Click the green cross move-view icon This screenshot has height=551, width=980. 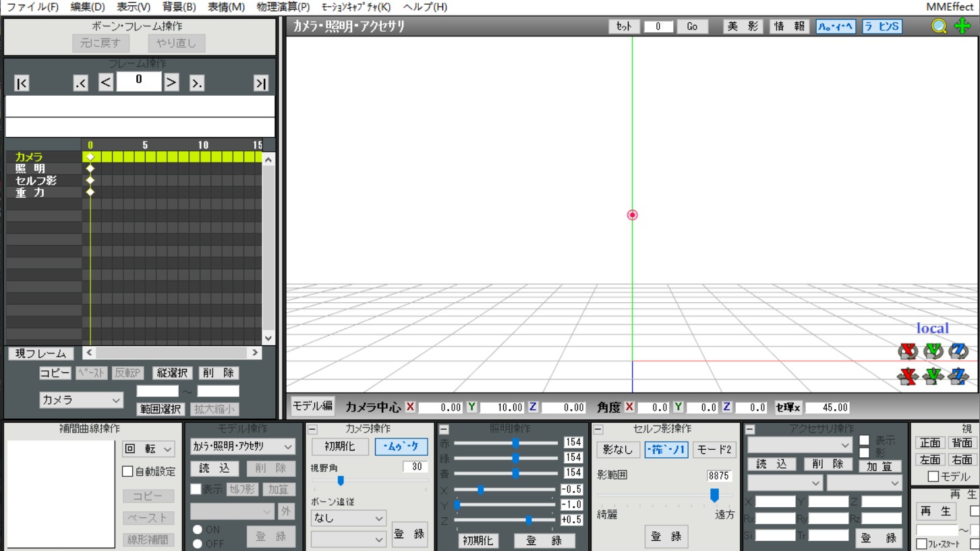(x=962, y=26)
